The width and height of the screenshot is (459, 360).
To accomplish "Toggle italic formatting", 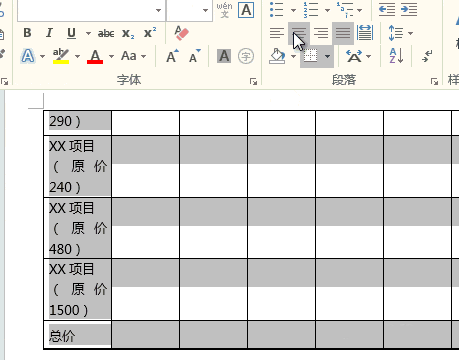I will 49,33.
